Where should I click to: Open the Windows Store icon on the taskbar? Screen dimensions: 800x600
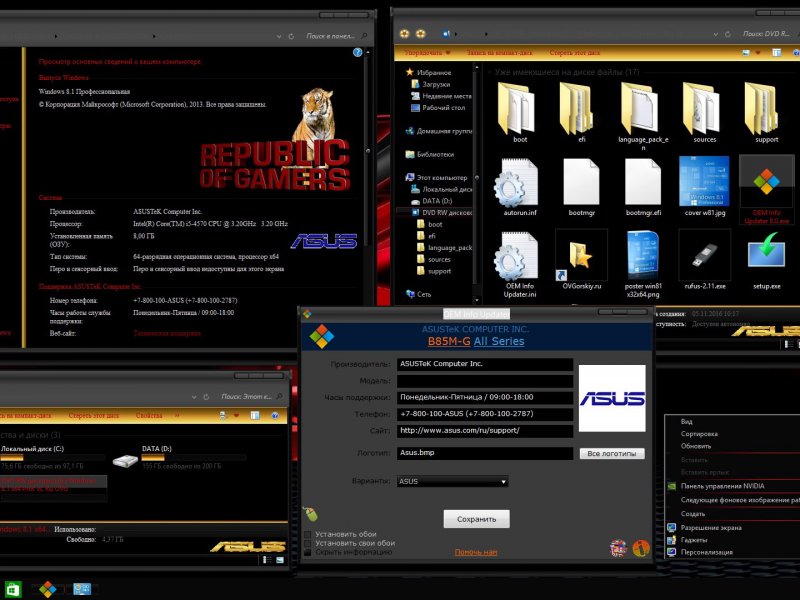point(12,589)
